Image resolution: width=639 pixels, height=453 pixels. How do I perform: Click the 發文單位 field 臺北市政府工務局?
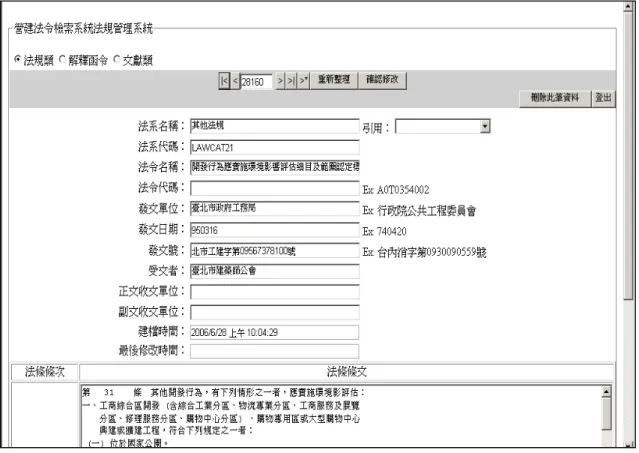(x=275, y=209)
